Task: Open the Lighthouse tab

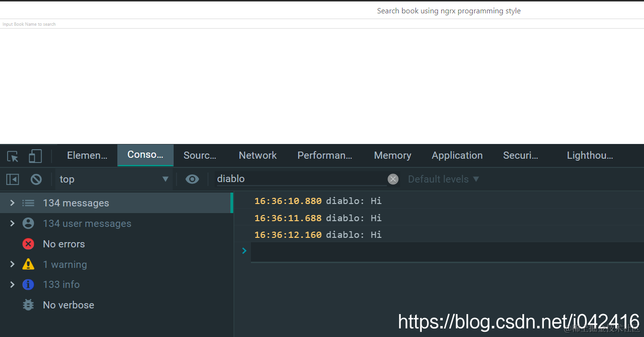Action: click(590, 155)
